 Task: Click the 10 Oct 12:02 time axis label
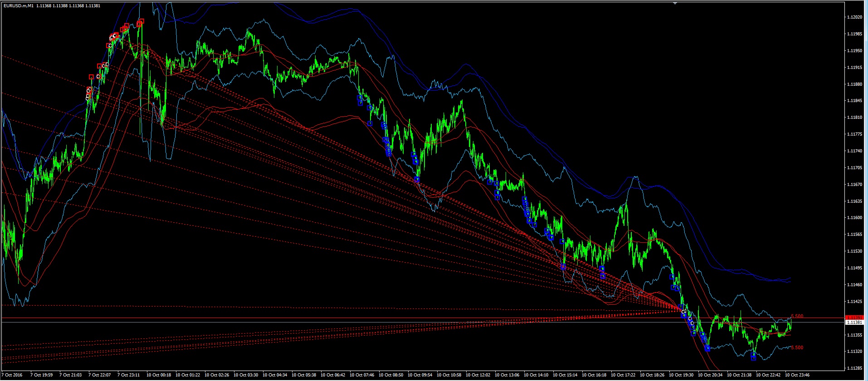478,375
